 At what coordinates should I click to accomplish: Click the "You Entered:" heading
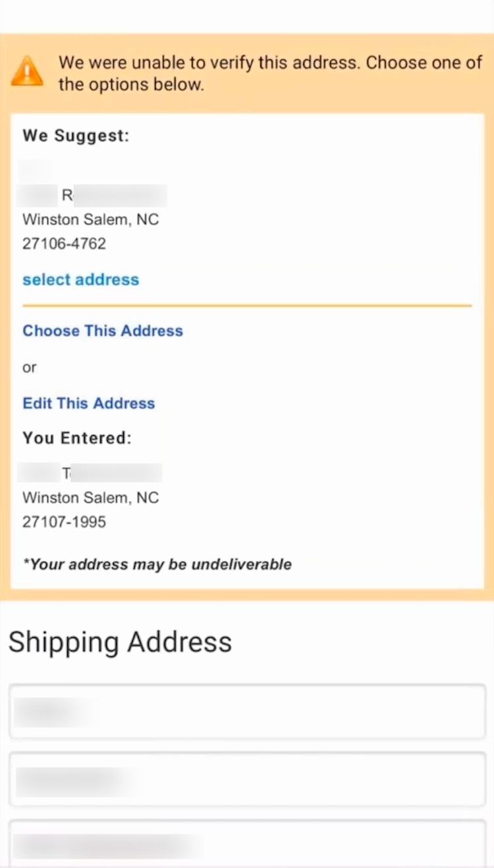coord(77,438)
